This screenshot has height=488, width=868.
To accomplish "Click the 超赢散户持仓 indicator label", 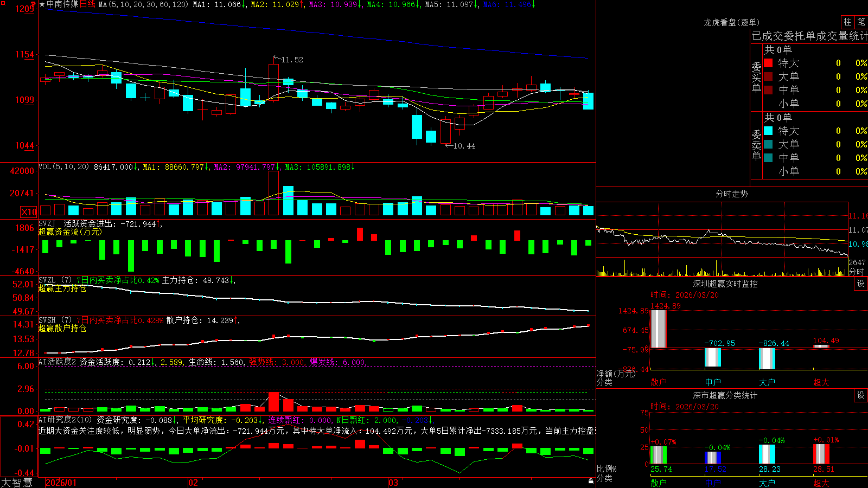I will (62, 329).
